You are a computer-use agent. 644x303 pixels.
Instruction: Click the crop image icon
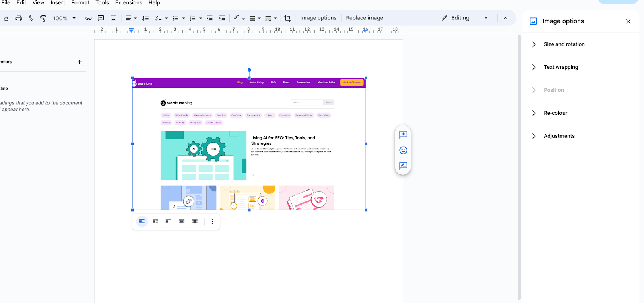point(287,18)
